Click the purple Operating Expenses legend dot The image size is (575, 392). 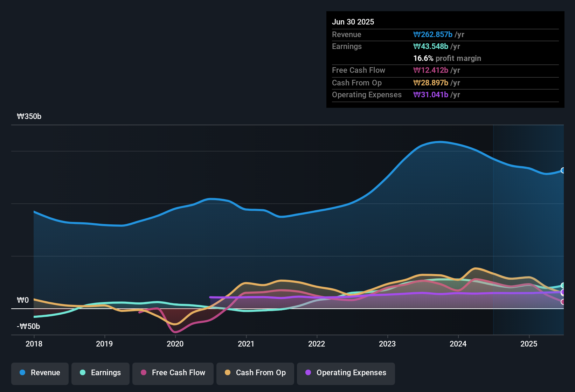pyautogui.click(x=308, y=373)
